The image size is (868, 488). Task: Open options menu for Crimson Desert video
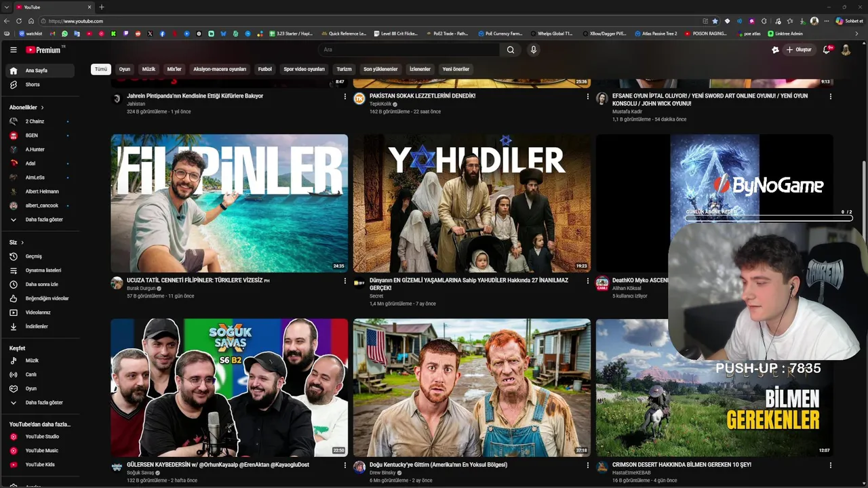tap(830, 466)
